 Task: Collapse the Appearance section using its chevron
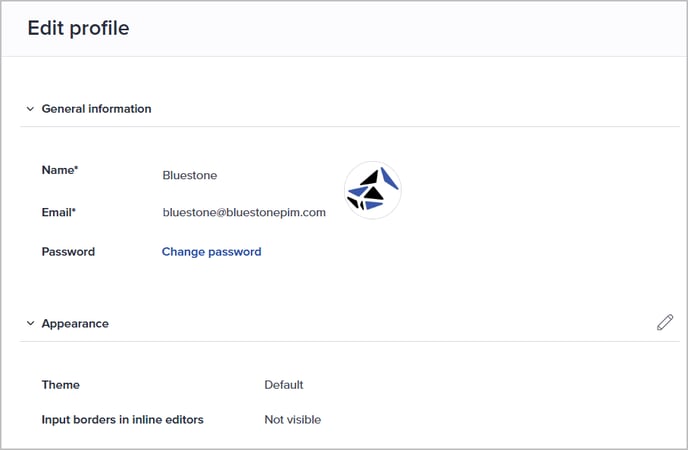click(30, 323)
